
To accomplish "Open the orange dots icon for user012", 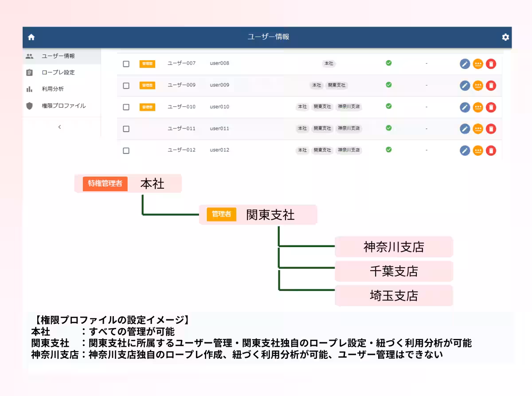I will click(478, 151).
